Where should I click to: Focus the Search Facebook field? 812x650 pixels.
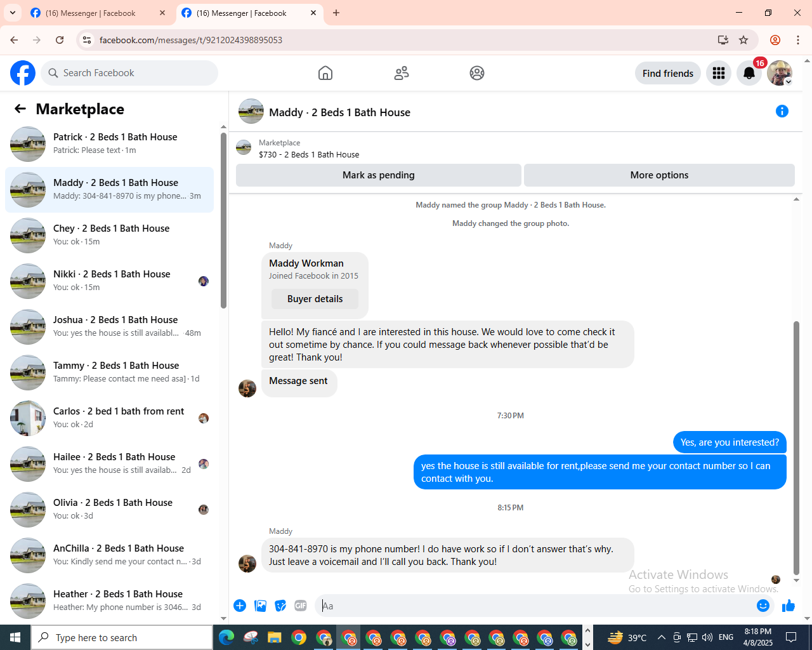pyautogui.click(x=129, y=73)
